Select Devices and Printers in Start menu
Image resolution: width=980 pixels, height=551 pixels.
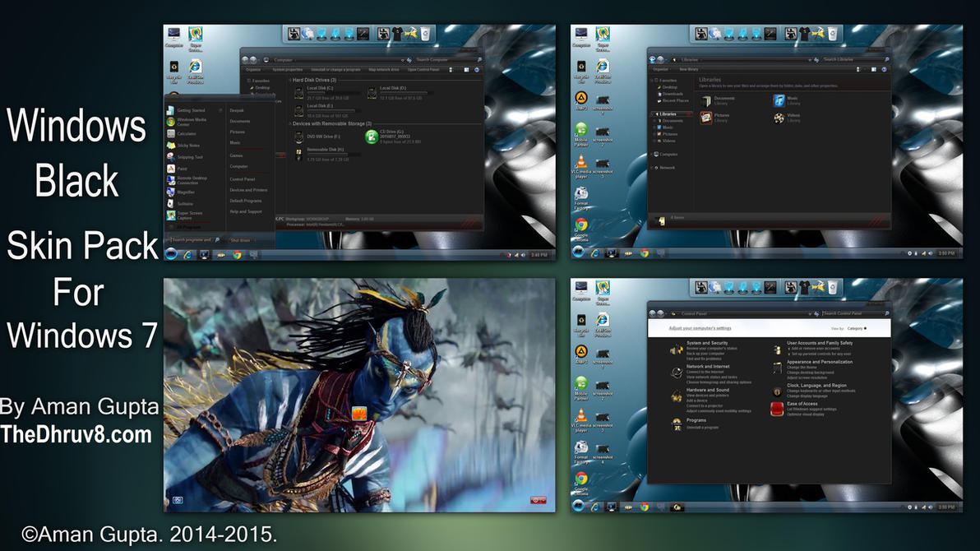click(x=247, y=190)
